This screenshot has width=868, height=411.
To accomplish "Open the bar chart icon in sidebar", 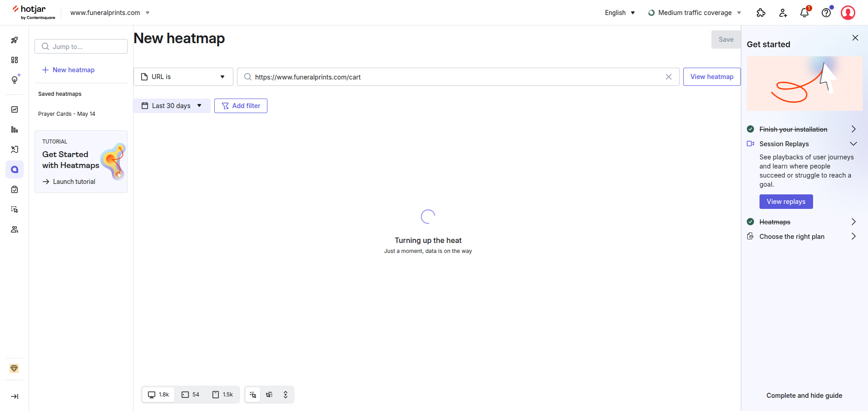I will coord(15,129).
